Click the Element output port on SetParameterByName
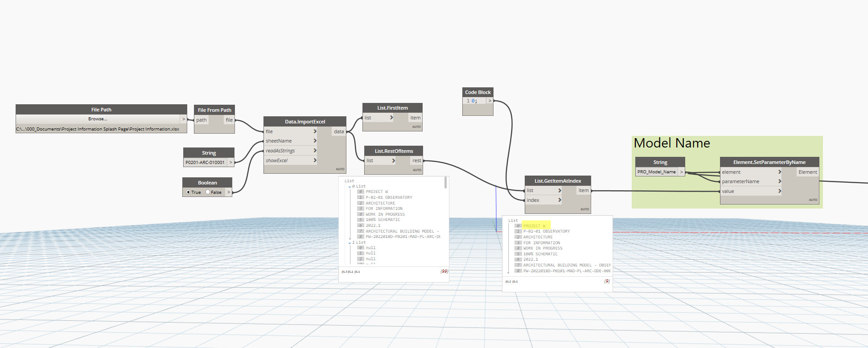This screenshot has width=868, height=348. [808, 172]
